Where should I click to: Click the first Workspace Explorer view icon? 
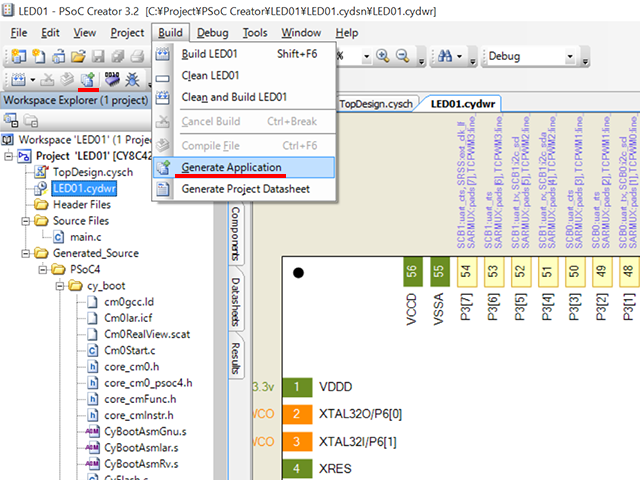11,120
